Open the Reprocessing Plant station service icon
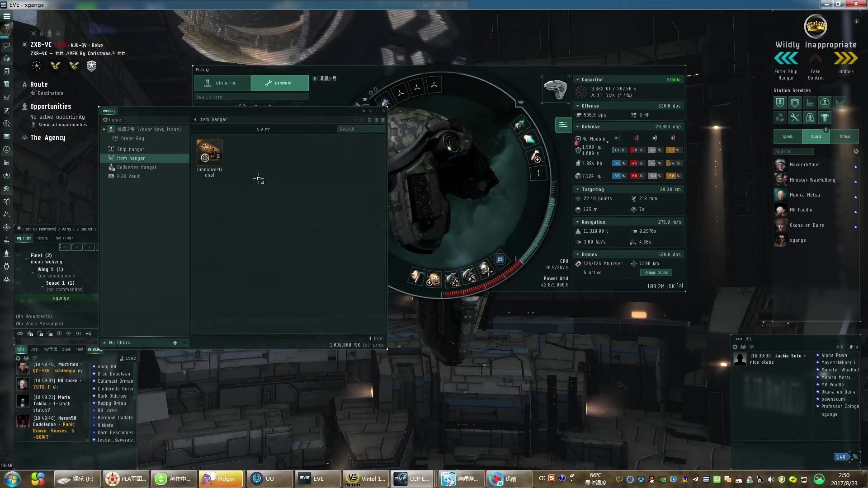 [780, 118]
